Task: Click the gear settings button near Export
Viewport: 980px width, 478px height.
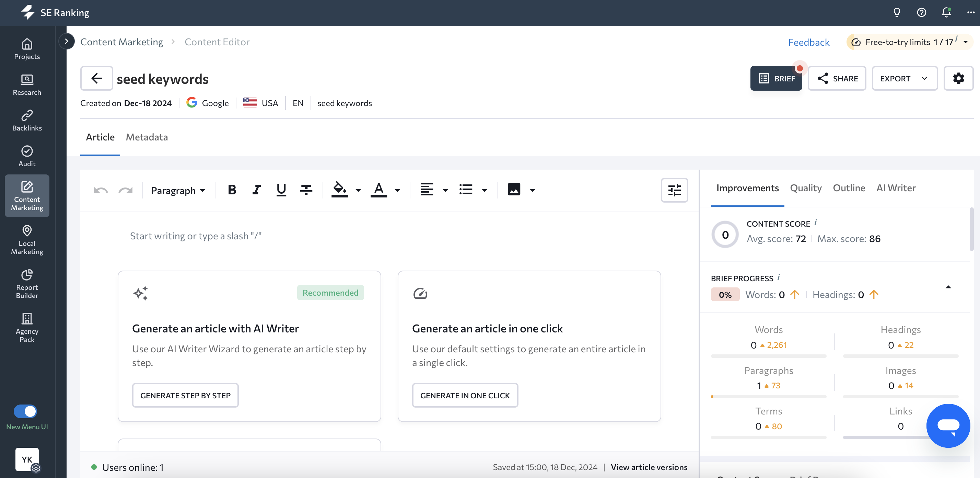Action: [x=958, y=78]
